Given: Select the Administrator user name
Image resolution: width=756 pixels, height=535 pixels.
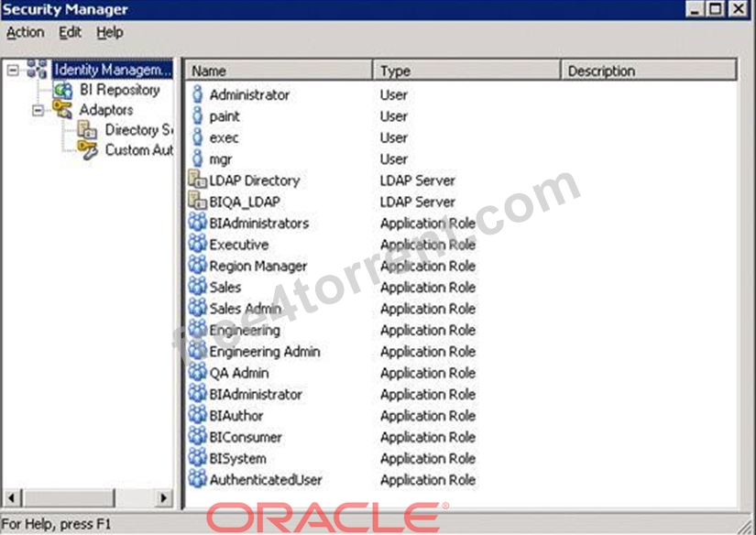Looking at the screenshot, I should [x=249, y=94].
